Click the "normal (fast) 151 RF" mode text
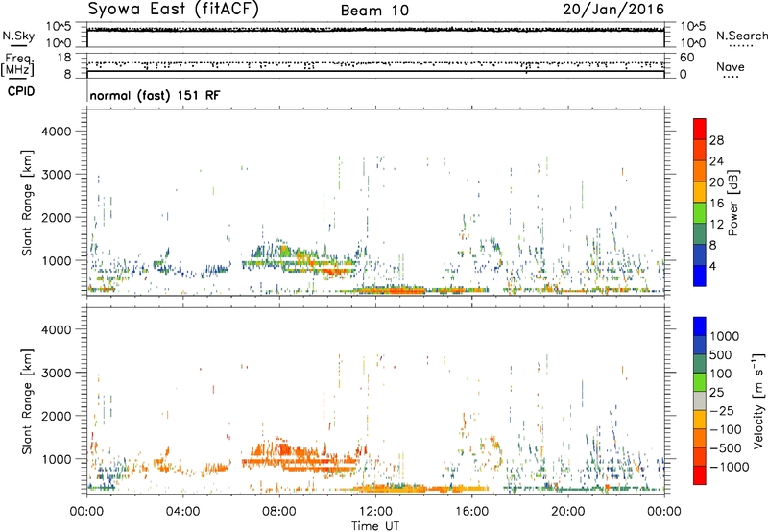The width and height of the screenshot is (768, 532). pyautogui.click(x=155, y=95)
